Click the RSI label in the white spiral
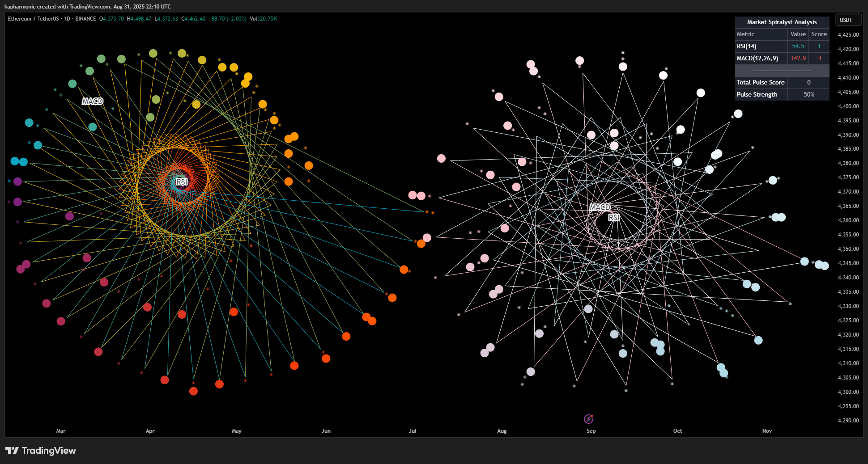Image resolution: width=868 pixels, height=464 pixels. tap(614, 217)
